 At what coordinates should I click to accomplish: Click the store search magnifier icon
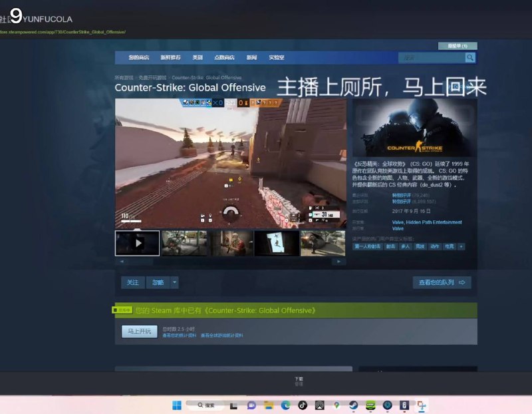point(470,58)
